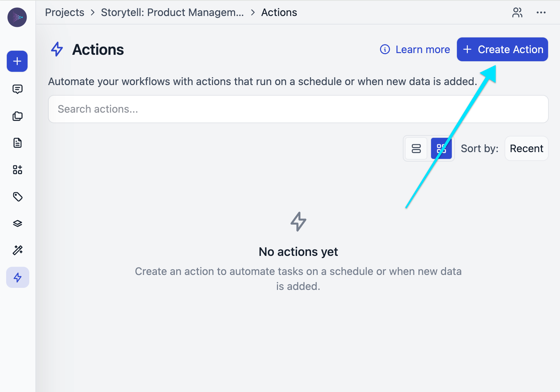Image resolution: width=560 pixels, height=392 pixels.
Task: Open the three-dots more options menu
Action: 541,13
